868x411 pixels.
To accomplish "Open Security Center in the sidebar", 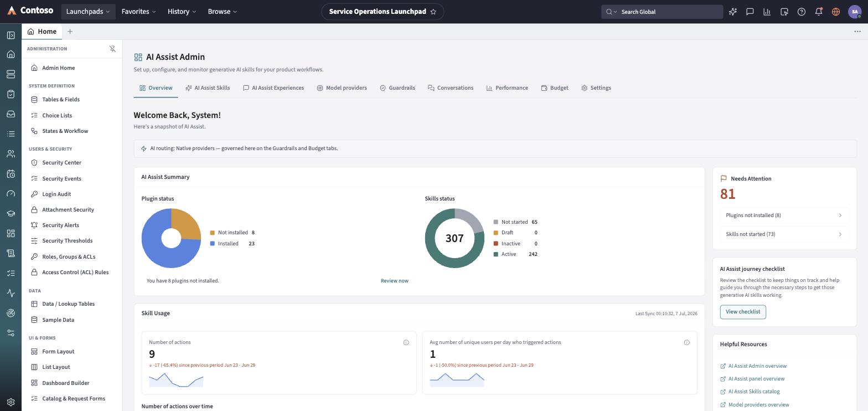I will (72, 163).
